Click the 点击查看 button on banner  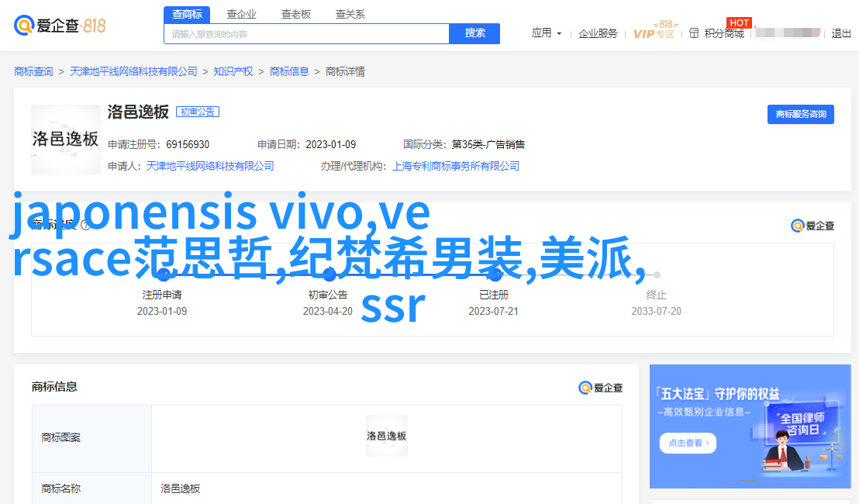point(688,443)
